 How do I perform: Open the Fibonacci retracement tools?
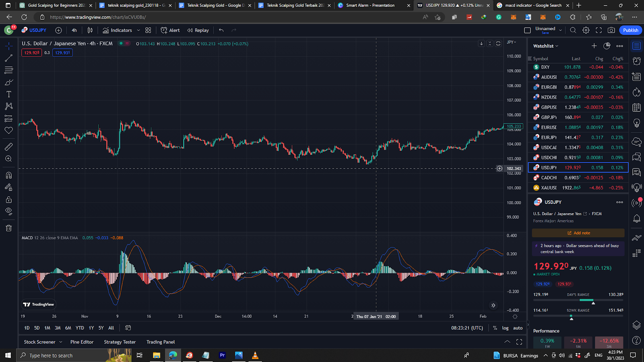pos(8,70)
